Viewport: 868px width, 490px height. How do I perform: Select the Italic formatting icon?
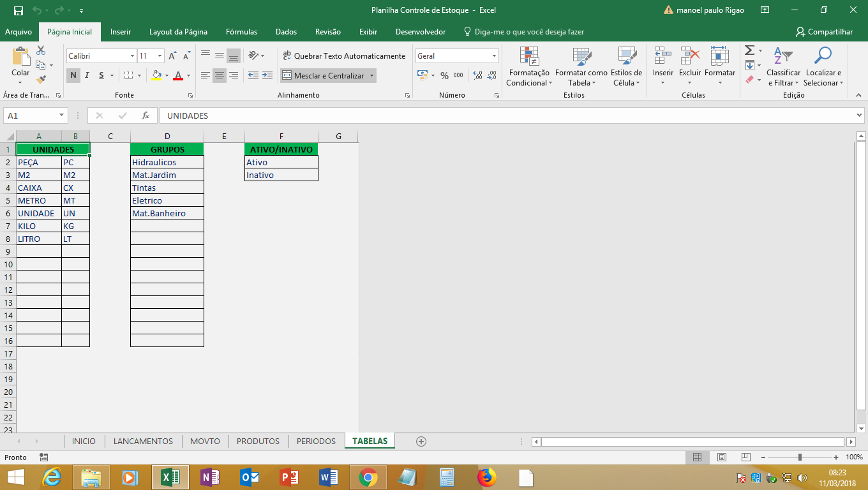pyautogui.click(x=86, y=75)
